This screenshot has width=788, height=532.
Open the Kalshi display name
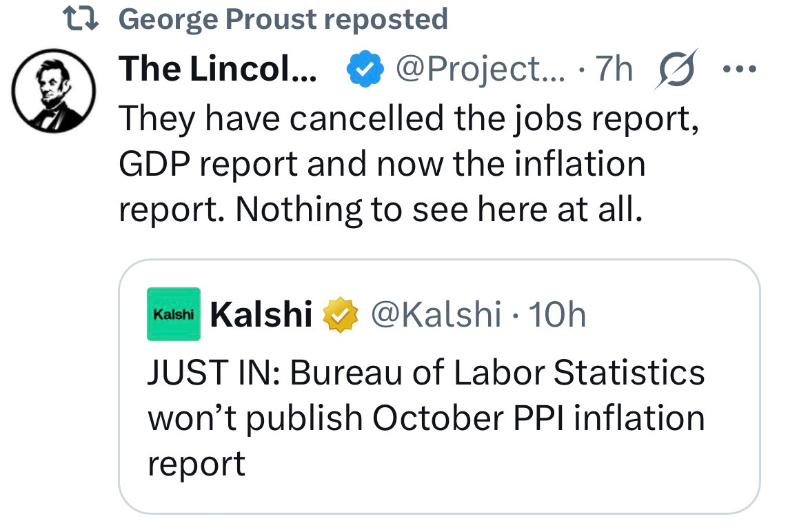[261, 315]
